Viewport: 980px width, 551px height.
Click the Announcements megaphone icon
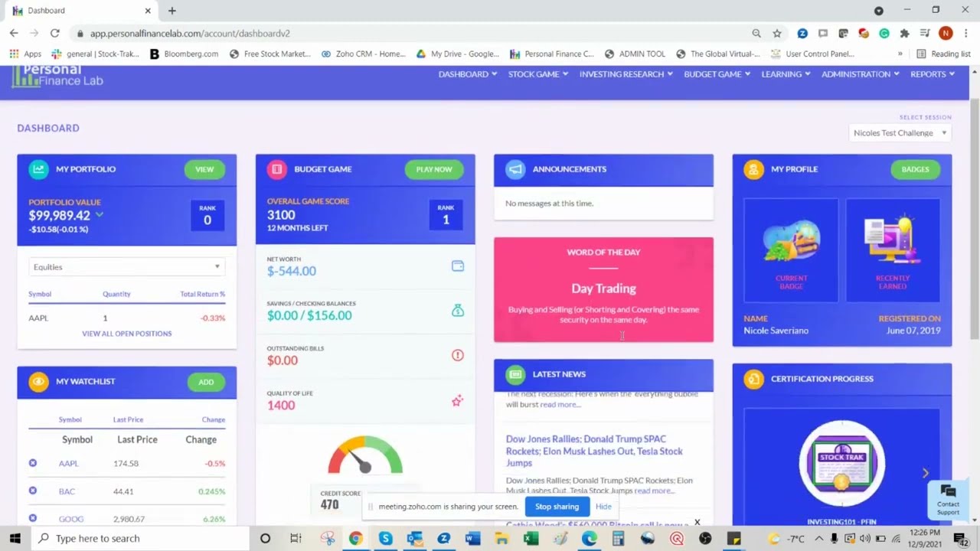pyautogui.click(x=515, y=169)
